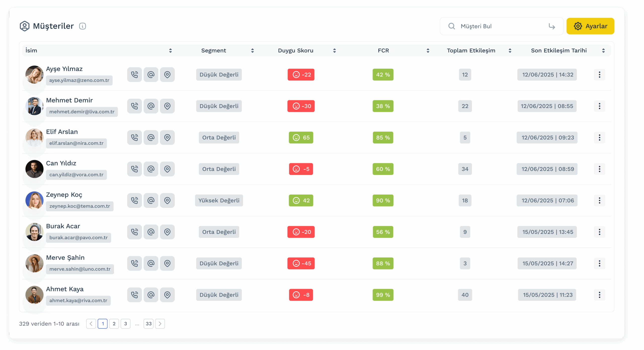Viewport: 644px width, 350px height.
Task: Click the phone icon for Zeynep Koç
Action: click(x=134, y=200)
